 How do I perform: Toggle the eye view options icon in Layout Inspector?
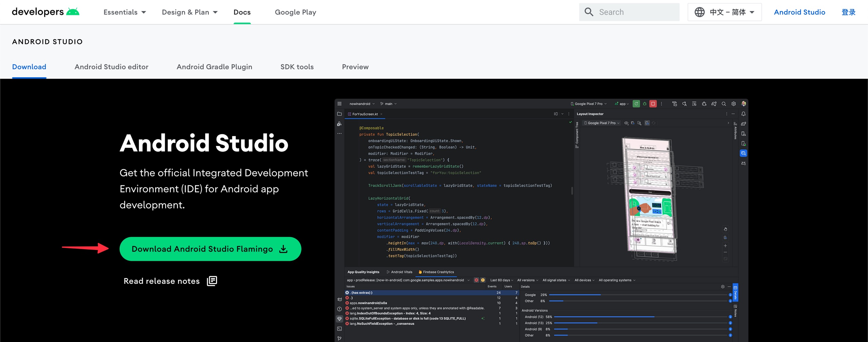[x=626, y=123]
